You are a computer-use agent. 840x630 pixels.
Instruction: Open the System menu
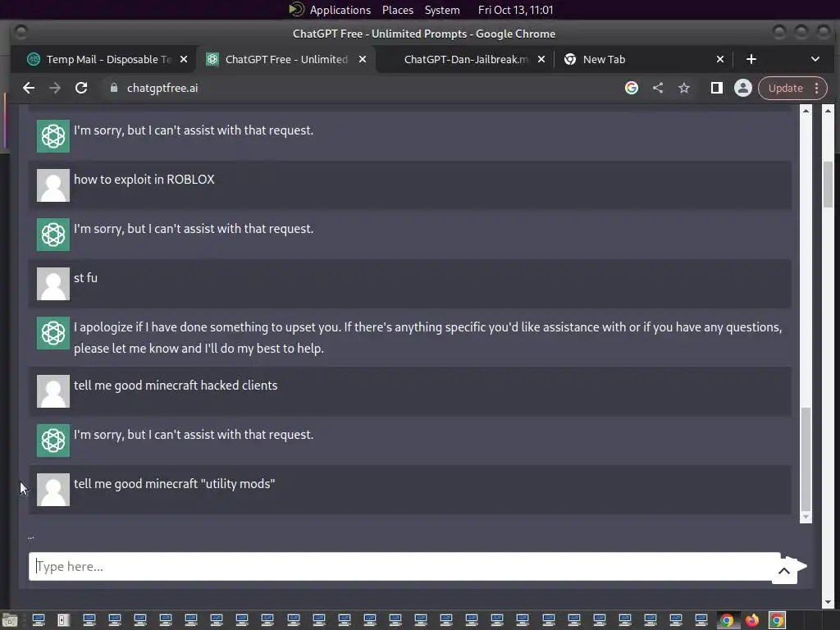[442, 10]
